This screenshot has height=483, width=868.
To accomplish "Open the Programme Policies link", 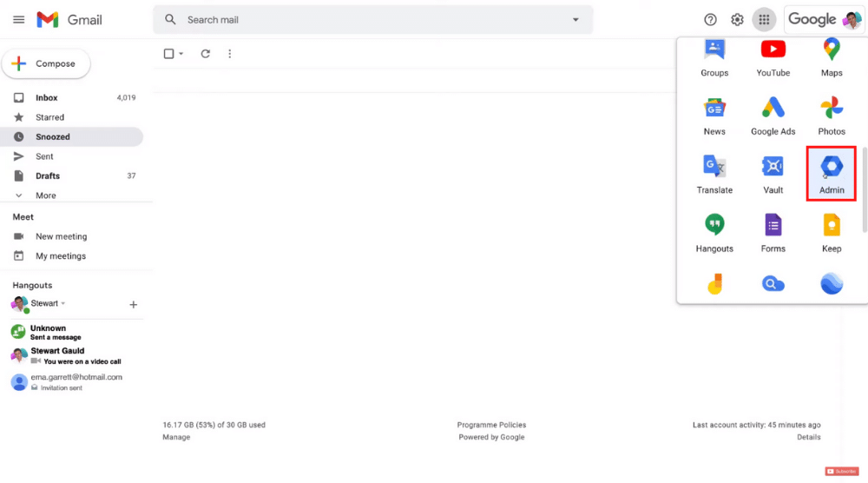I will pyautogui.click(x=491, y=425).
